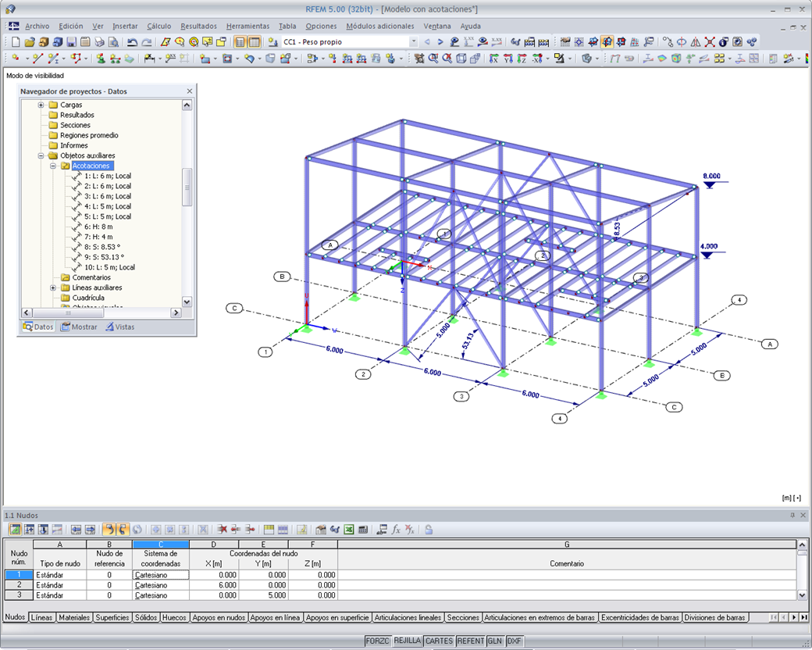Open the CC1 - Peso propio load case dropdown
Viewport: 812px width, 650px height.
click(413, 42)
